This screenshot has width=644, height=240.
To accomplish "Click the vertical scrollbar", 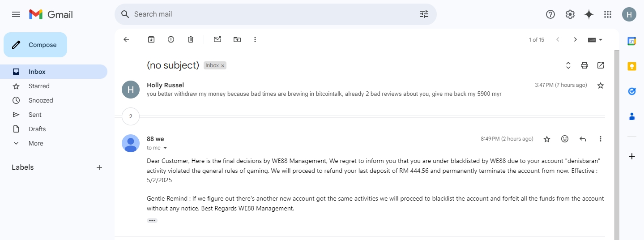I will [x=617, y=145].
